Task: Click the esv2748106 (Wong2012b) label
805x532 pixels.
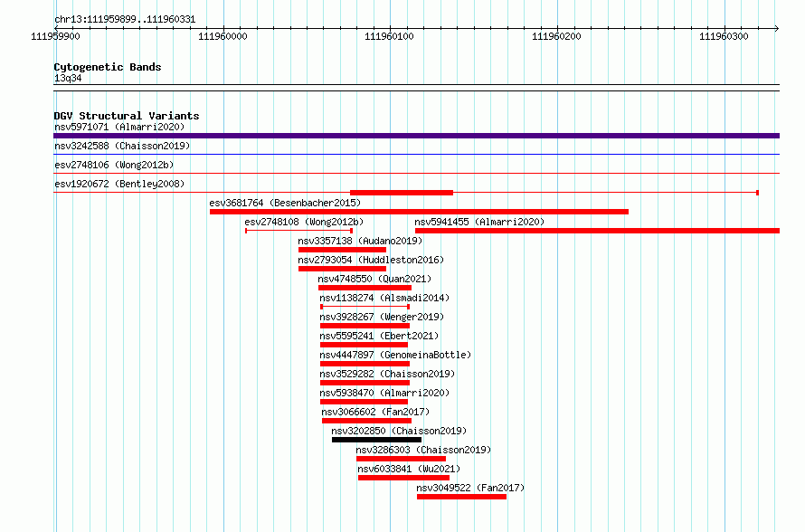Action: tap(114, 165)
